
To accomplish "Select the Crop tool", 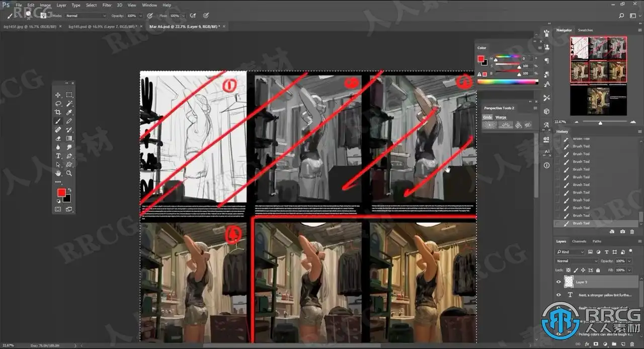I will pyautogui.click(x=58, y=112).
